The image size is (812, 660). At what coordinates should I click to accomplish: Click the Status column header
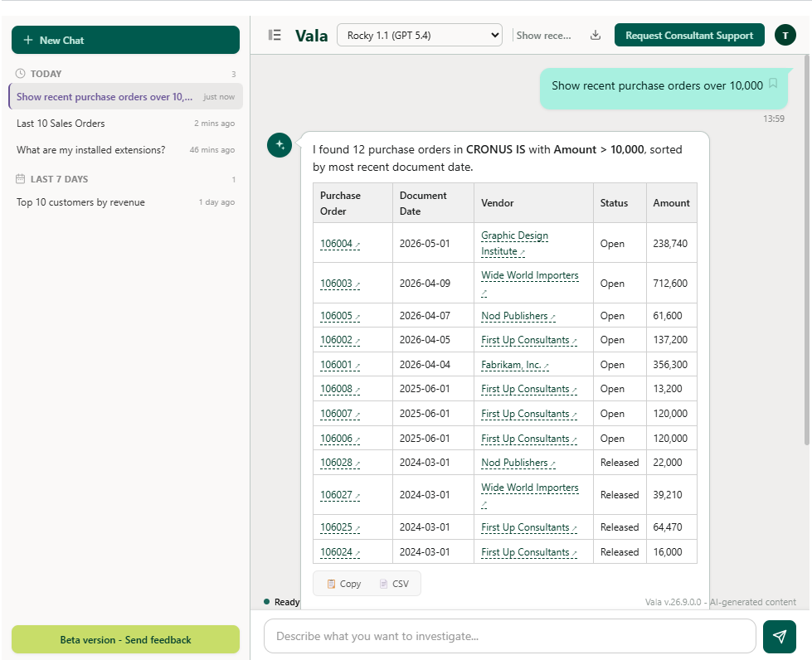click(620, 203)
